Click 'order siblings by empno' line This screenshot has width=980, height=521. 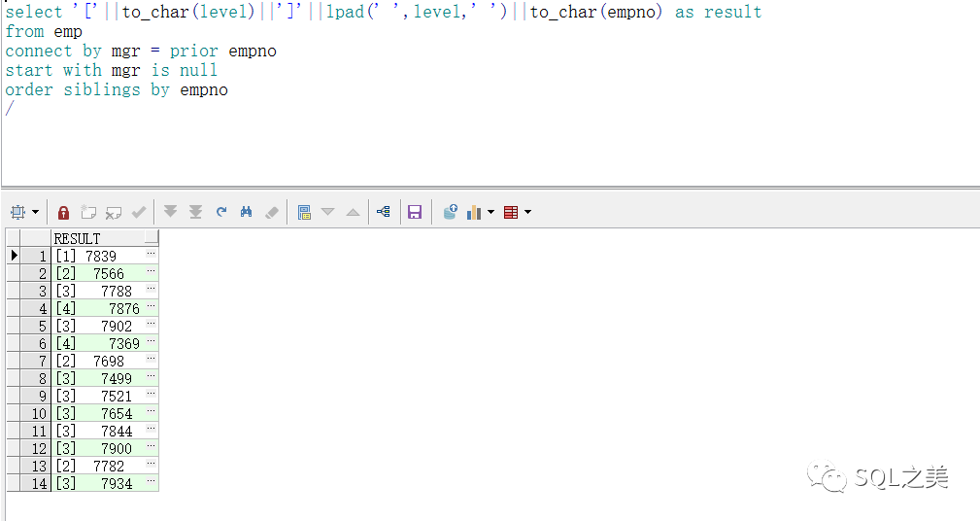pos(117,89)
